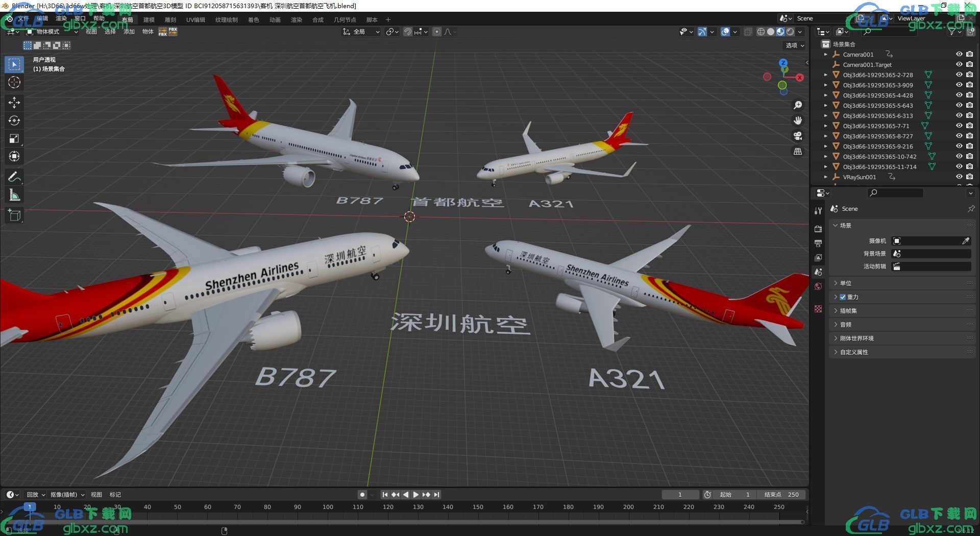Screen dimensions: 980x536
Task: Open the 标记 menu in timeline
Action: (115, 494)
